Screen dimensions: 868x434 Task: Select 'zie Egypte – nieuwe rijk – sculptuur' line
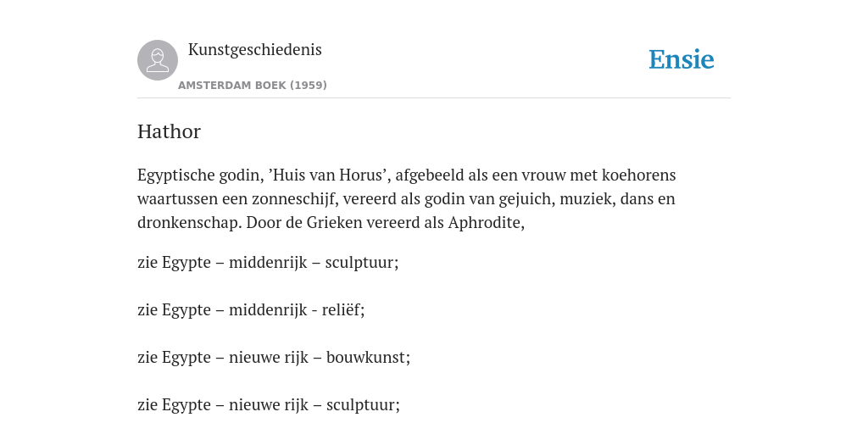(269, 405)
